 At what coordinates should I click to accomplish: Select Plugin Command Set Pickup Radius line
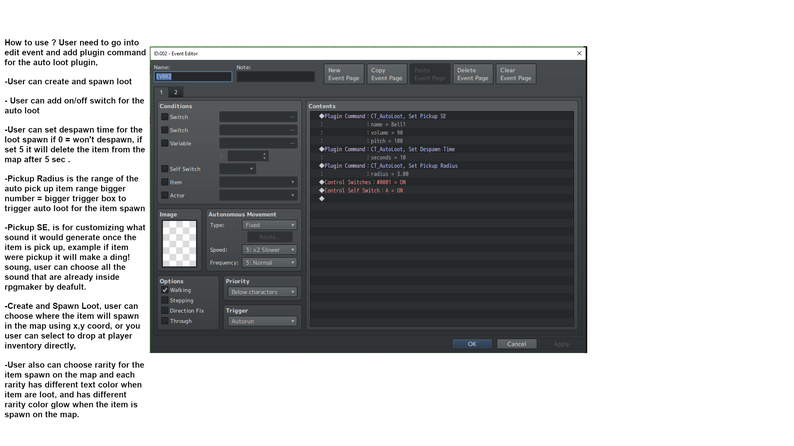pos(442,166)
